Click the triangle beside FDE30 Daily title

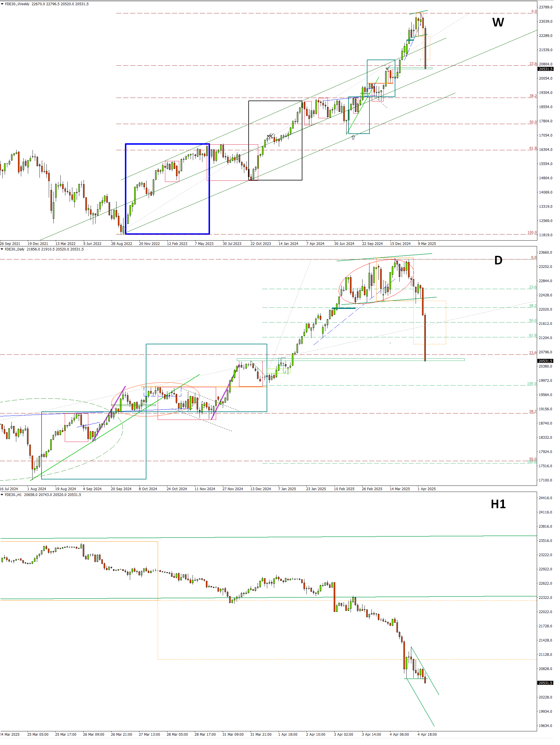[2, 249]
